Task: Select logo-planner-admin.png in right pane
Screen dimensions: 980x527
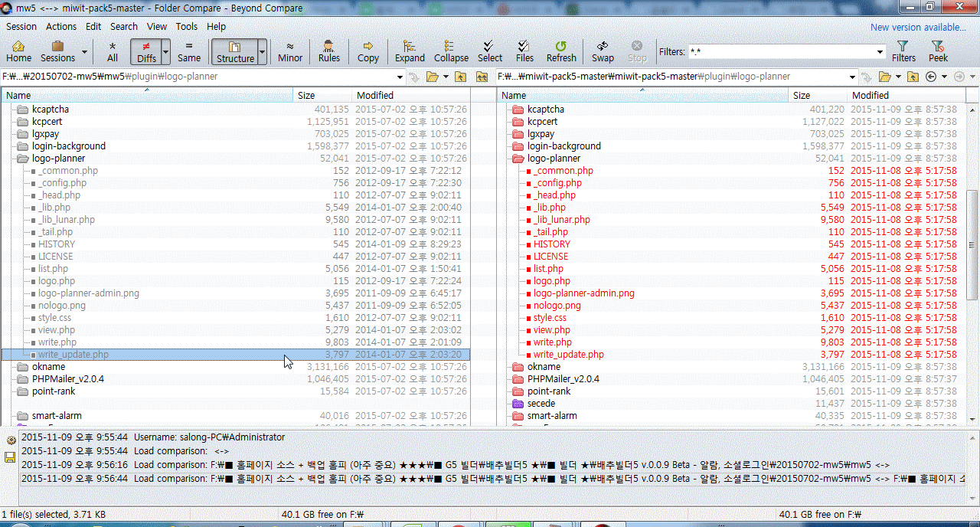Action: 584,293
